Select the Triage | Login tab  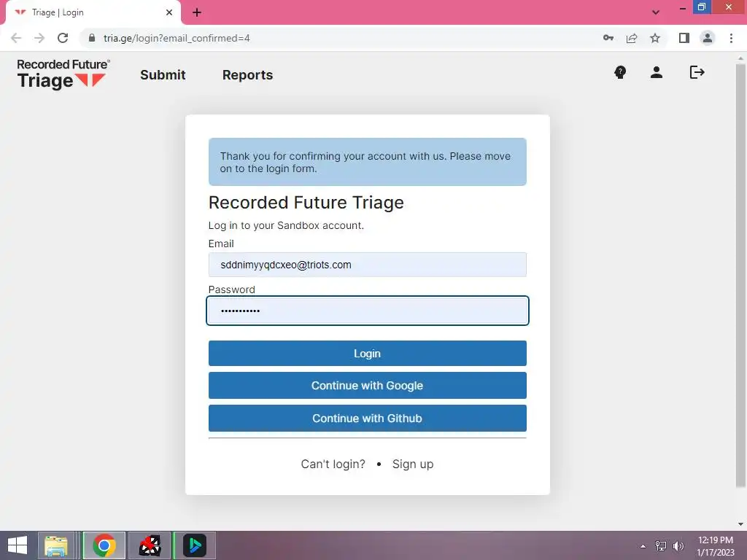click(x=93, y=12)
